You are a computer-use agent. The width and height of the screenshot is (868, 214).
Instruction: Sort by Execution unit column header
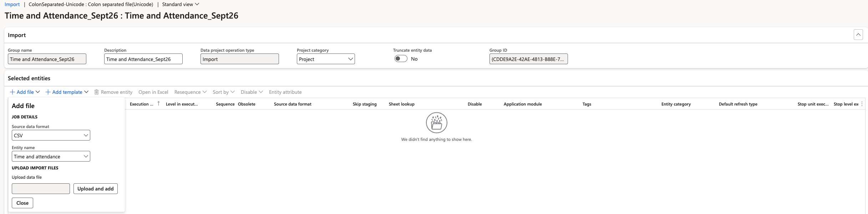(x=141, y=104)
